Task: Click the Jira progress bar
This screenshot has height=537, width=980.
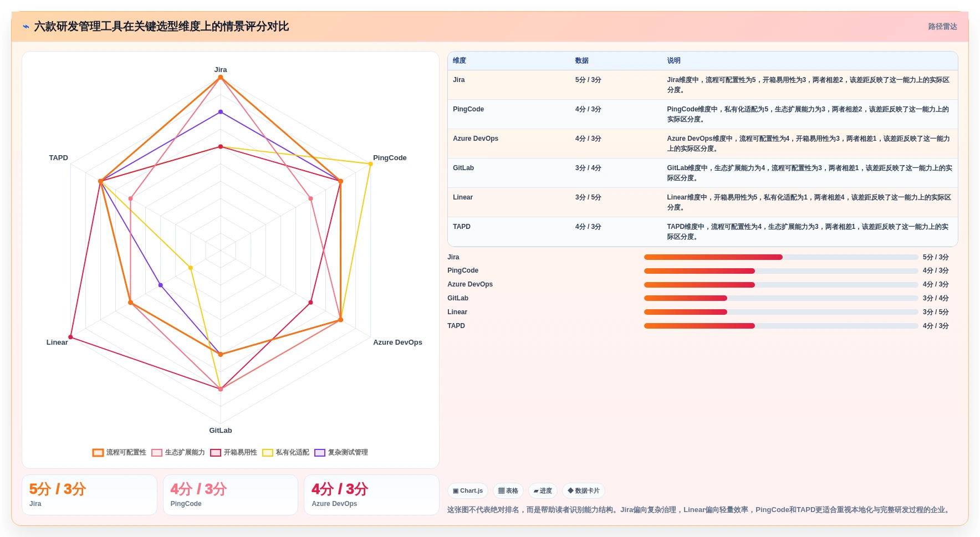Action: (x=781, y=257)
